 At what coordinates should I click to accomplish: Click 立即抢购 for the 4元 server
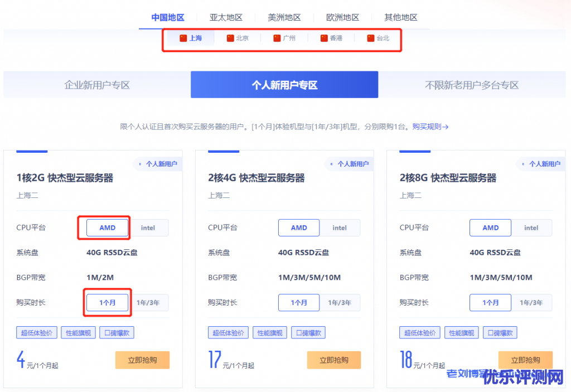pyautogui.click(x=142, y=360)
